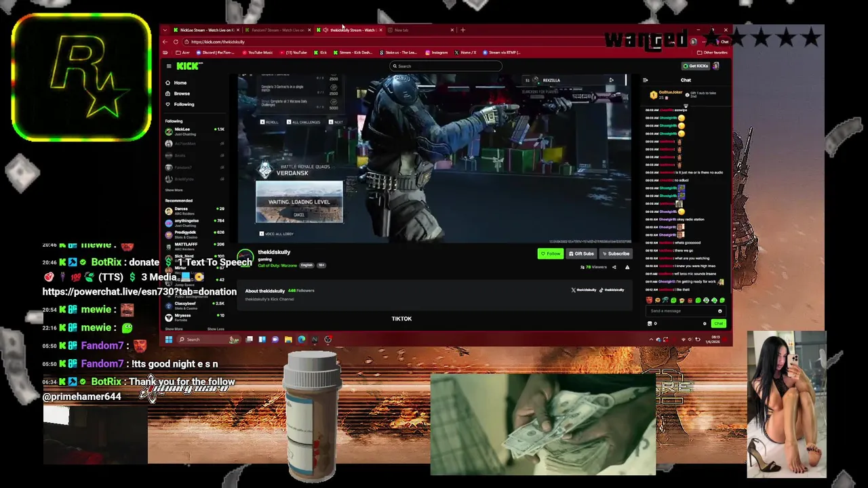Switch to the New tab browser tab

pos(419,30)
